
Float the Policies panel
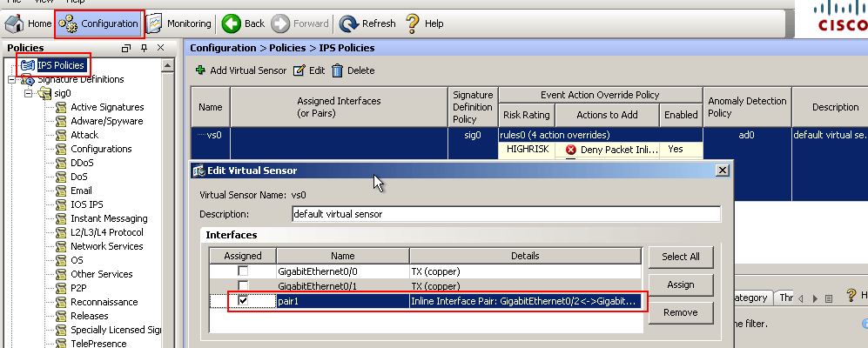point(126,49)
